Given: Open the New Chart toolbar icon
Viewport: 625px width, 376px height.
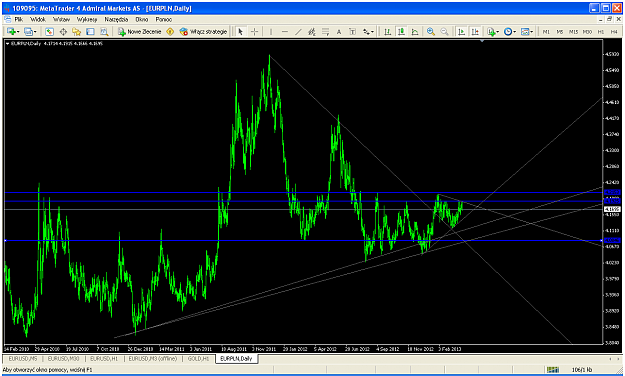Looking at the screenshot, I should [x=11, y=31].
